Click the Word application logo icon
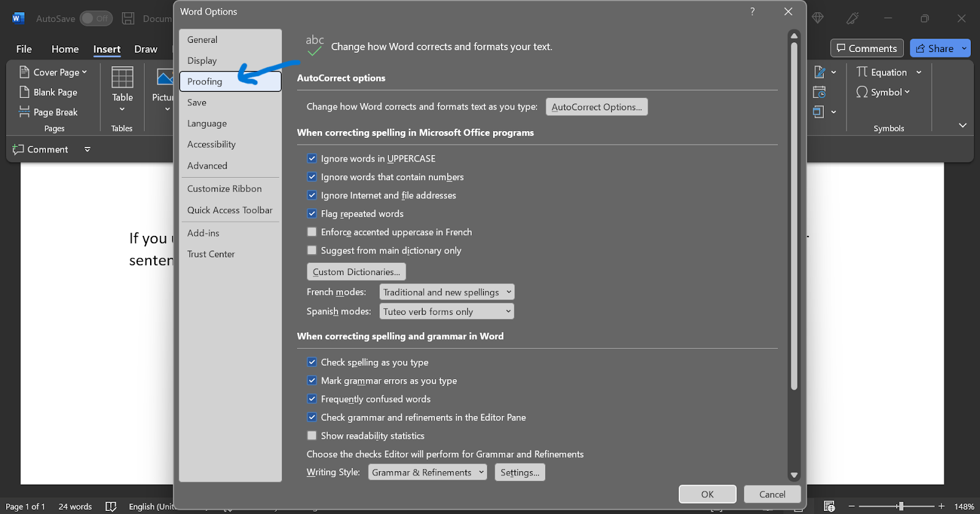Screen dimensions: 980x514 point(18,18)
